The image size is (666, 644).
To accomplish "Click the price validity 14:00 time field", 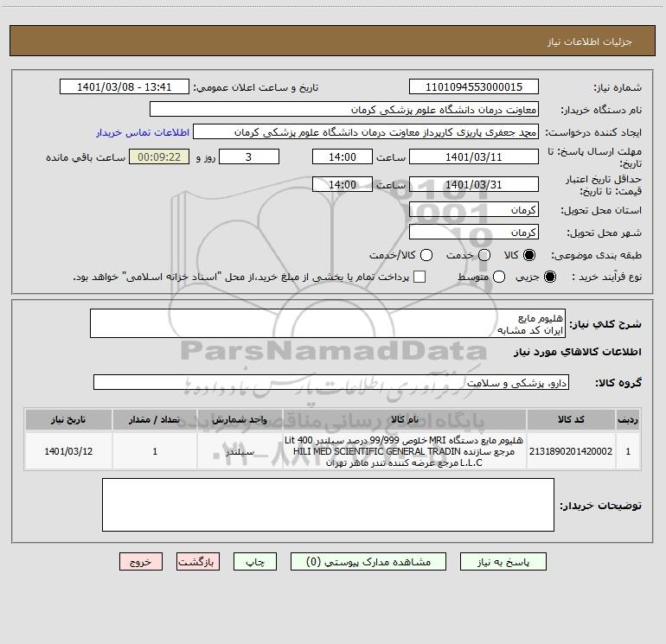I will pos(343,184).
